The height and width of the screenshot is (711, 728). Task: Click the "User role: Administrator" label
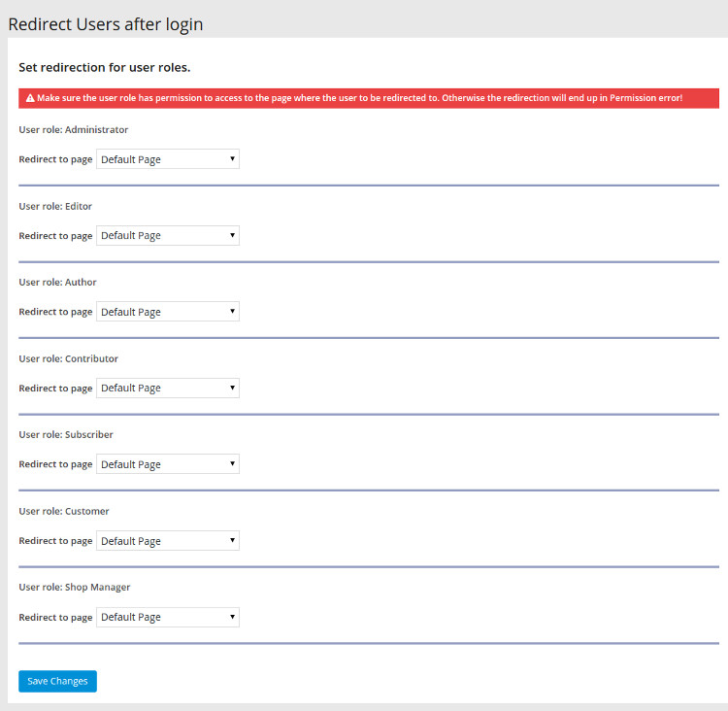coord(74,129)
